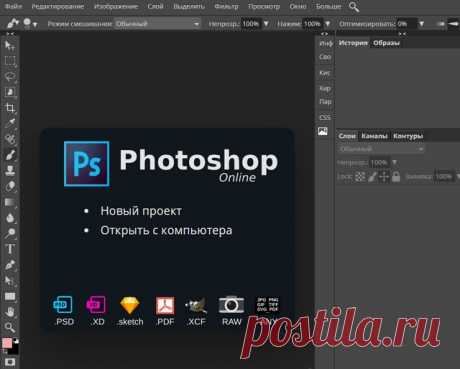Select the Dodge tool

pyautogui.click(x=10, y=233)
